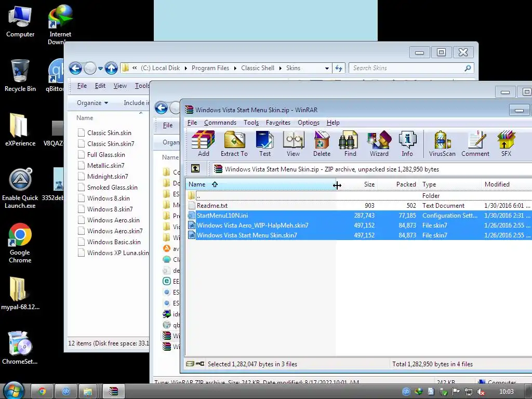Select Enable Quick Launch.exe desktop icon
The height and width of the screenshot is (399, 532).
pyautogui.click(x=20, y=188)
